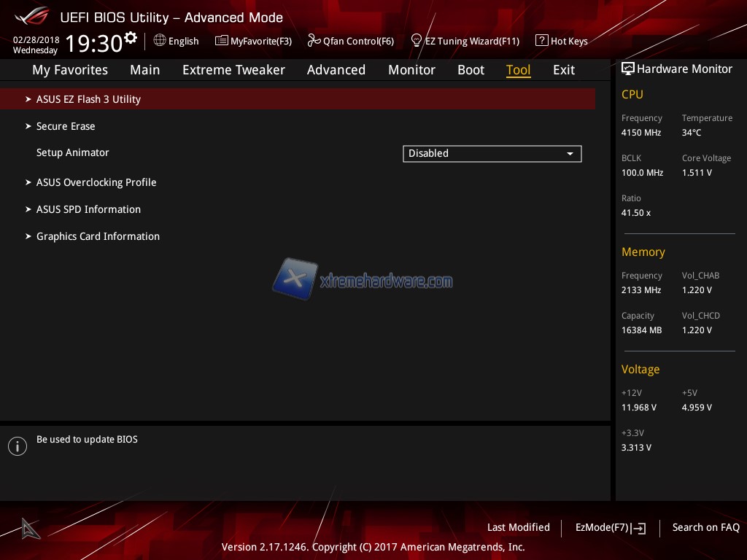
Task: Open Qfan Control fan icon
Action: [x=314, y=41]
